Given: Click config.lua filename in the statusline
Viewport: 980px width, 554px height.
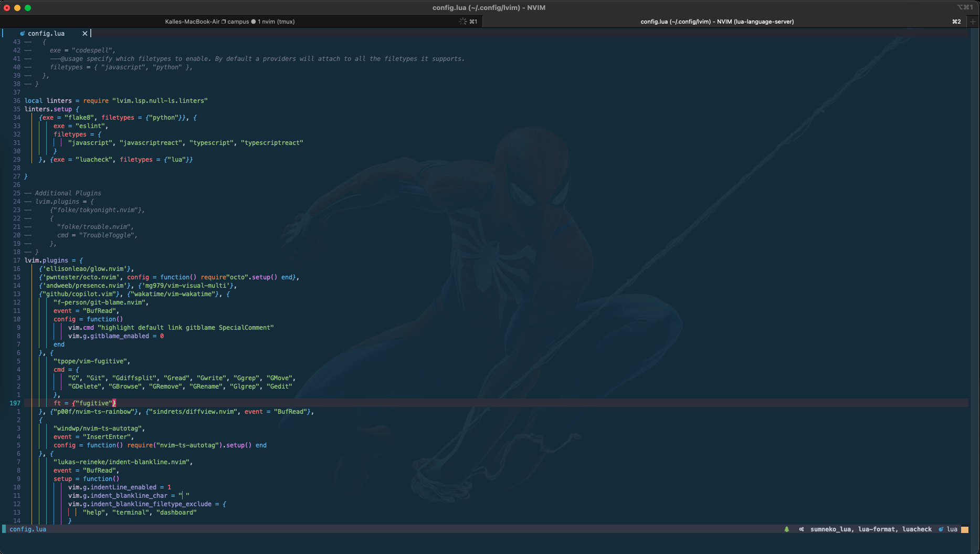Looking at the screenshot, I should (x=28, y=529).
